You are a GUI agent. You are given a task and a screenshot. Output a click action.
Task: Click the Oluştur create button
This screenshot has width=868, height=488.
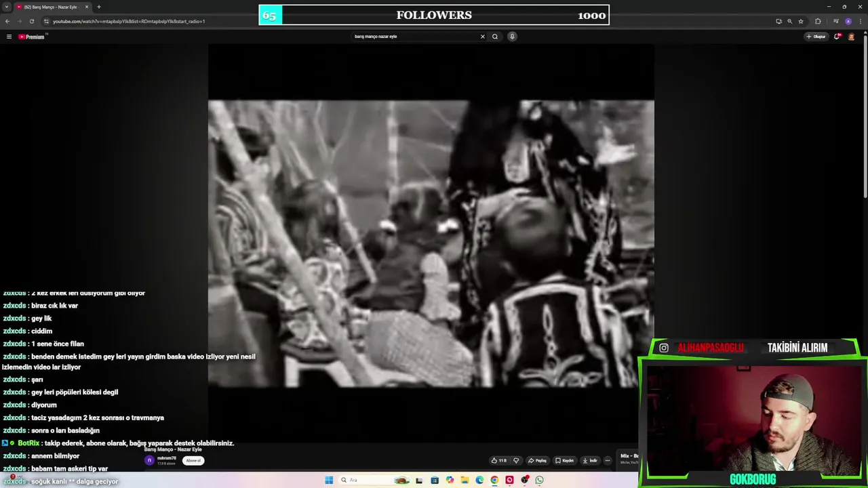(x=816, y=37)
